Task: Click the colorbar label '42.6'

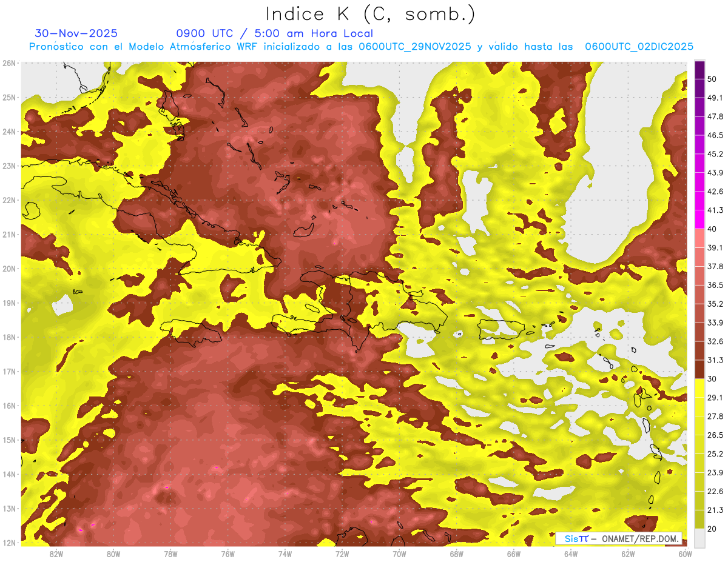Action: pyautogui.click(x=715, y=192)
